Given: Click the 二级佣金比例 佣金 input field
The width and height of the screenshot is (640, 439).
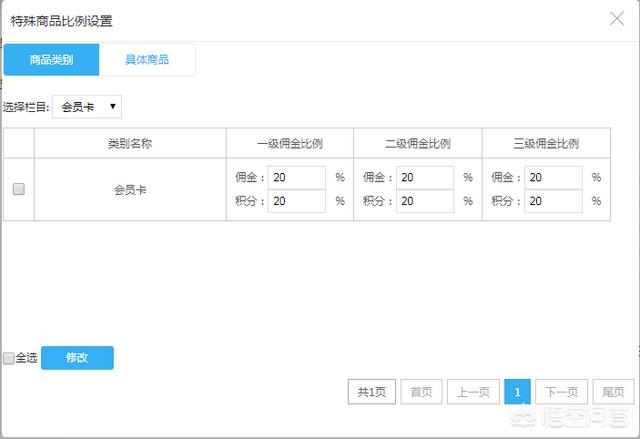Looking at the screenshot, I should coord(424,177).
